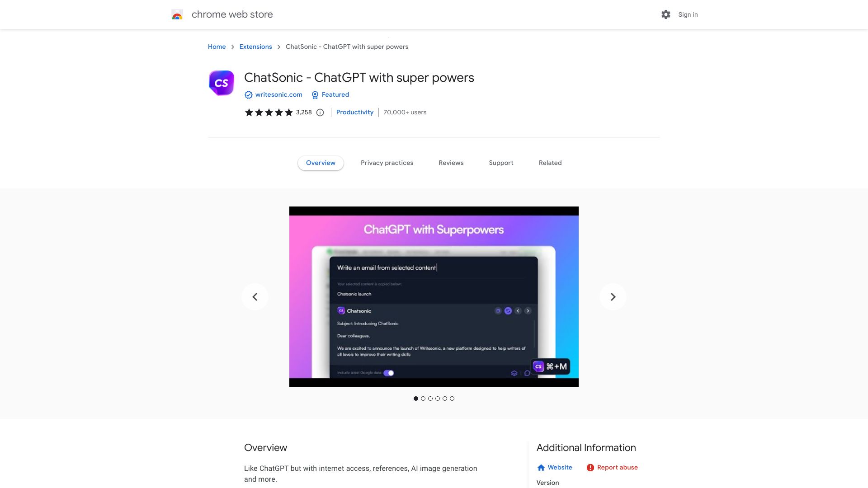Switch to the Privacy practices tab
The height and width of the screenshot is (488, 868).
[387, 163]
